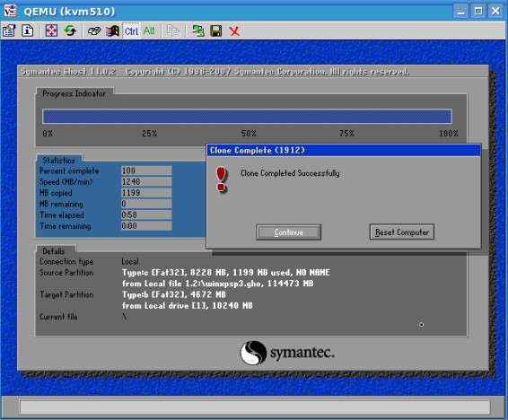Click the Symantec Ghost 11.0.2 title text

(68, 72)
